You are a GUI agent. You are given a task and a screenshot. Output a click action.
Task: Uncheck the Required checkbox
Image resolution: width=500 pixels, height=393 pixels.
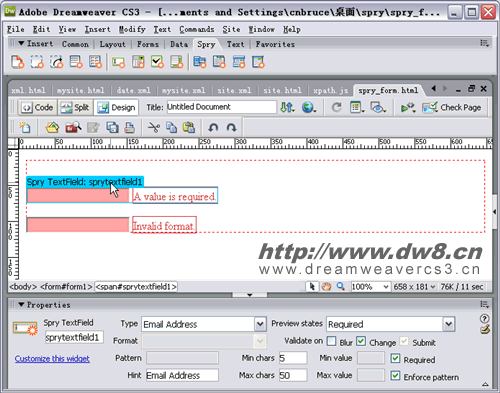(395, 358)
